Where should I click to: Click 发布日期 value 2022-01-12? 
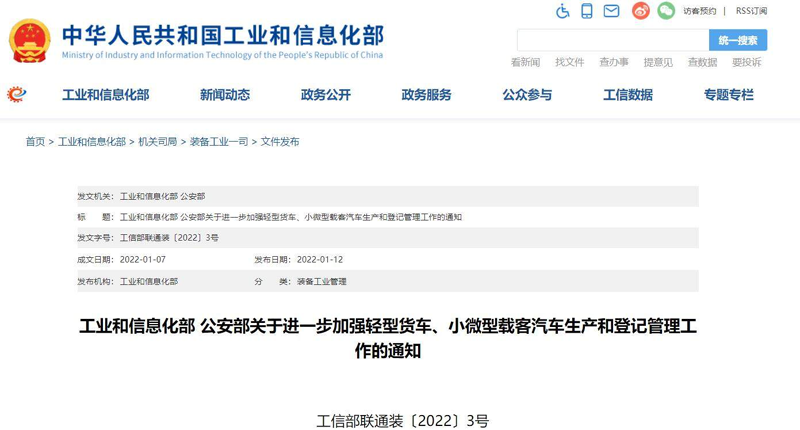coord(320,260)
